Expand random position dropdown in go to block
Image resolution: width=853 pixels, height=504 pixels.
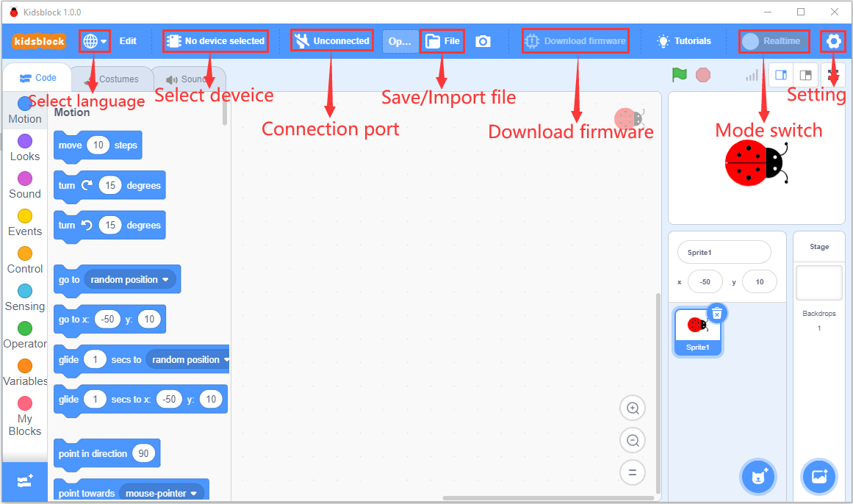[x=165, y=280]
